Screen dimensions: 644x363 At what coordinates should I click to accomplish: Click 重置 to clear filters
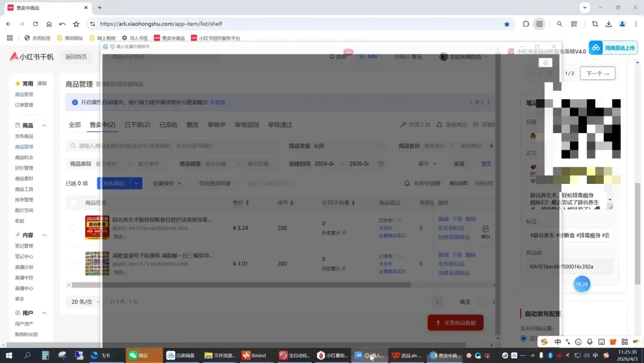tap(459, 164)
